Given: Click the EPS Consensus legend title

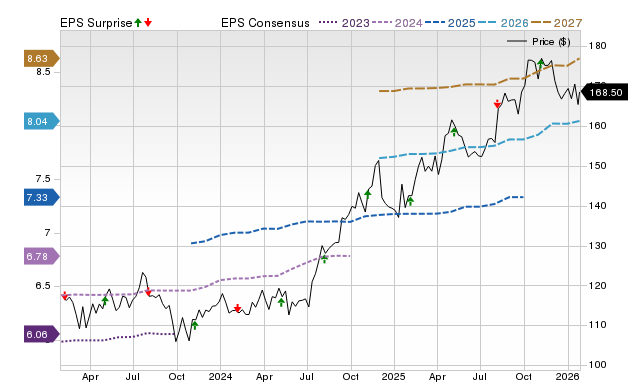Looking at the screenshot, I should click(x=265, y=23).
